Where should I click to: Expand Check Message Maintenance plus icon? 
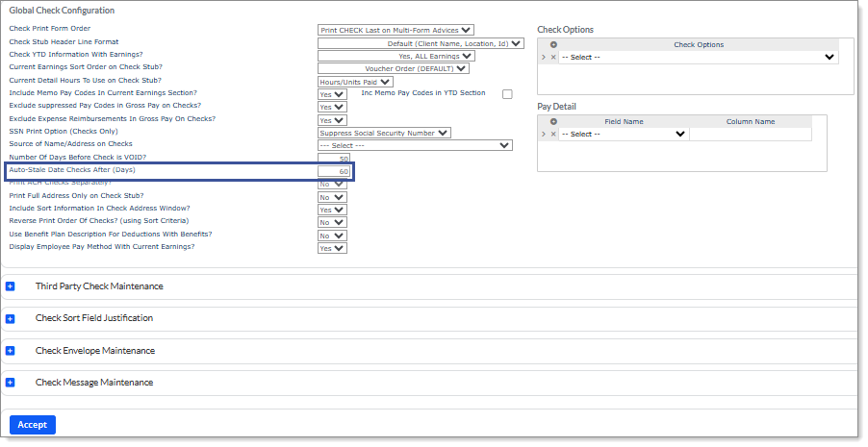pyautogui.click(x=11, y=383)
